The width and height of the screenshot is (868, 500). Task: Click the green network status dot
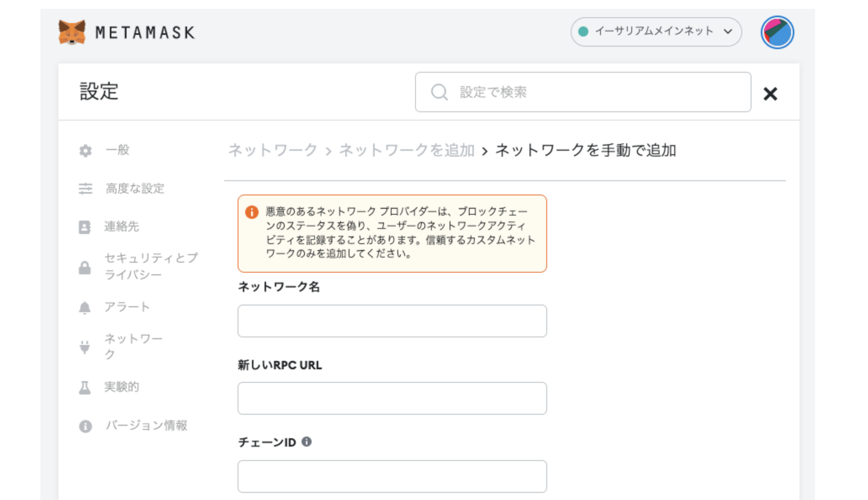point(583,32)
